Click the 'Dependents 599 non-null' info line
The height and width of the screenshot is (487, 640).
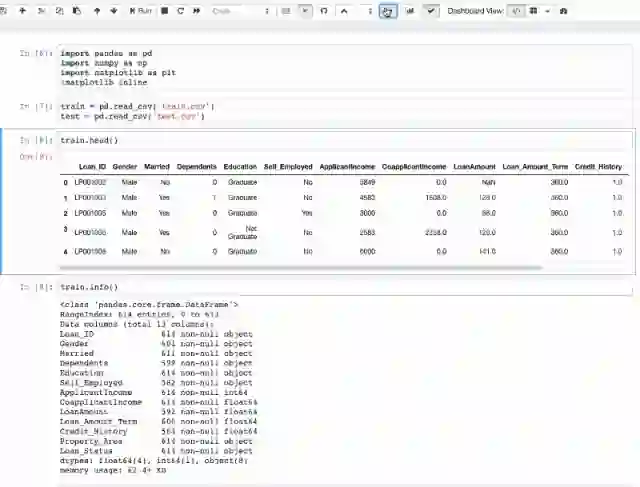coord(156,363)
